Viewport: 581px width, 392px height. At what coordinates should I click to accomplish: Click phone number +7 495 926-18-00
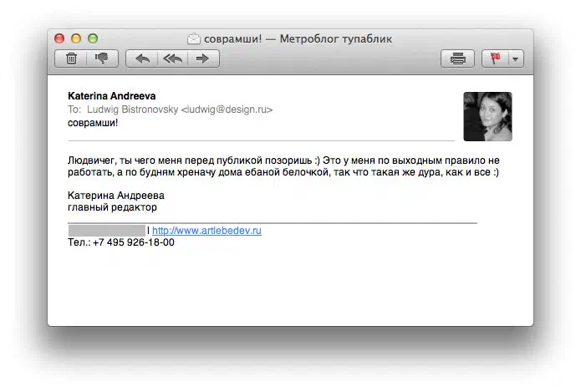point(134,242)
